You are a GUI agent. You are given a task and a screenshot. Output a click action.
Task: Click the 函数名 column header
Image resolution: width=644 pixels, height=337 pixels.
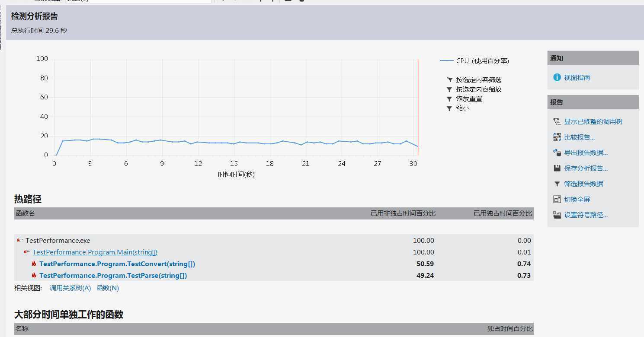(26, 213)
